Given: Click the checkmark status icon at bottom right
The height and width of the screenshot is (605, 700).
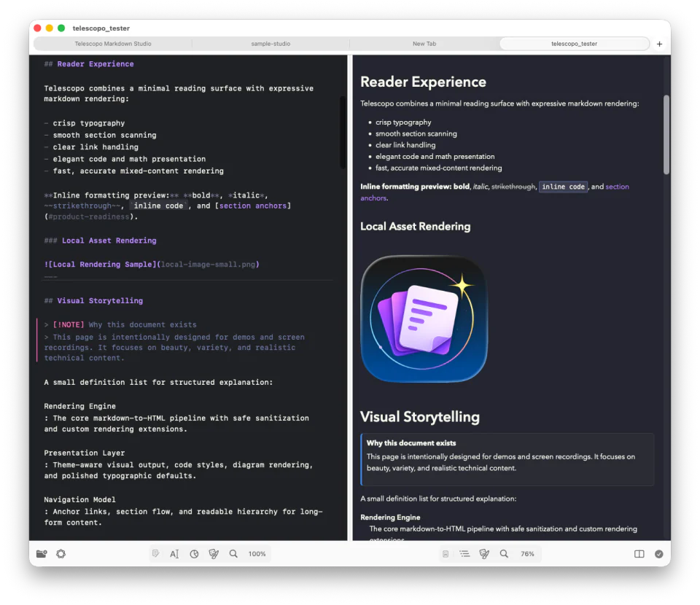Looking at the screenshot, I should [x=659, y=554].
